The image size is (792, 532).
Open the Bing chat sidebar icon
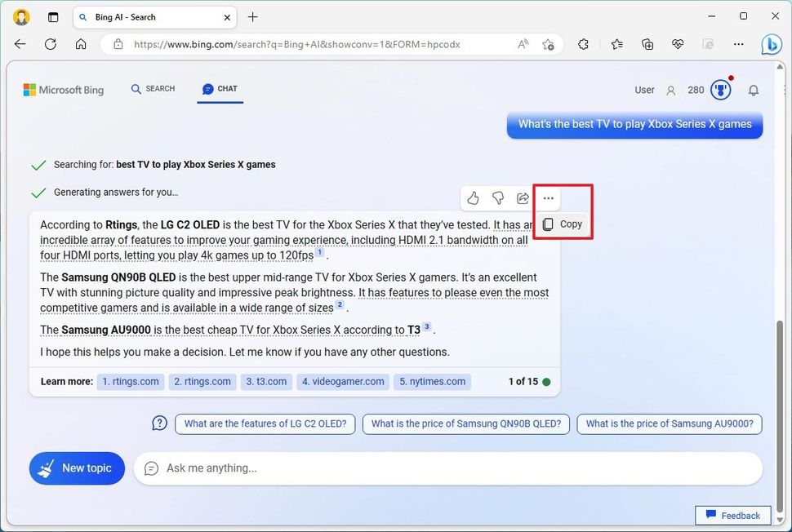[772, 44]
